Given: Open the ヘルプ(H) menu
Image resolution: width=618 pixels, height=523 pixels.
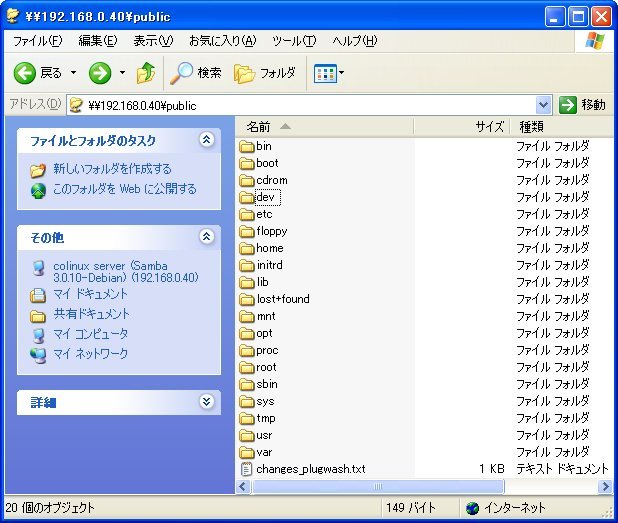Looking at the screenshot, I should coord(355,41).
